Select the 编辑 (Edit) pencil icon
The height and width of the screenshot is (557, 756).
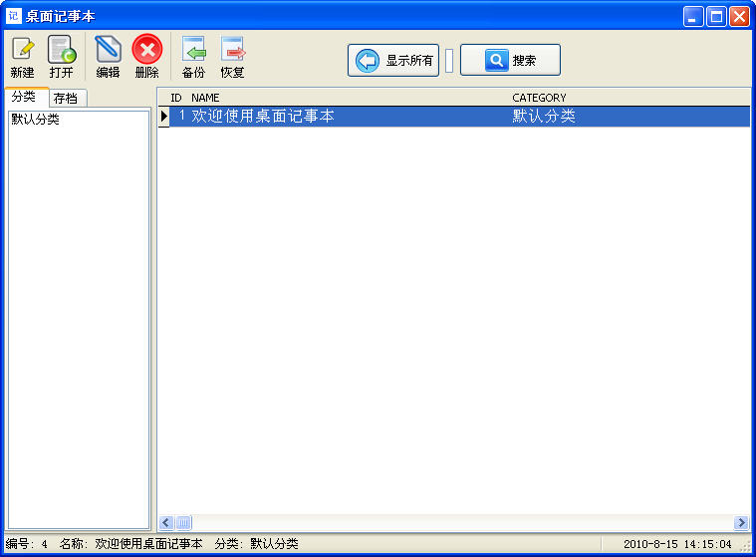(108, 50)
